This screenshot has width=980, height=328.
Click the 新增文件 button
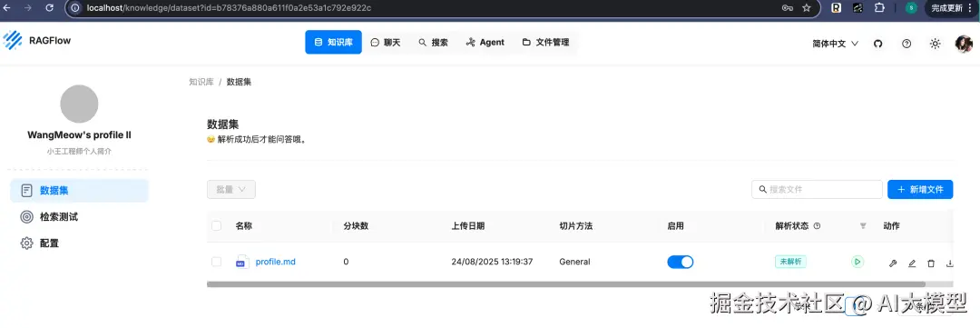[920, 189]
